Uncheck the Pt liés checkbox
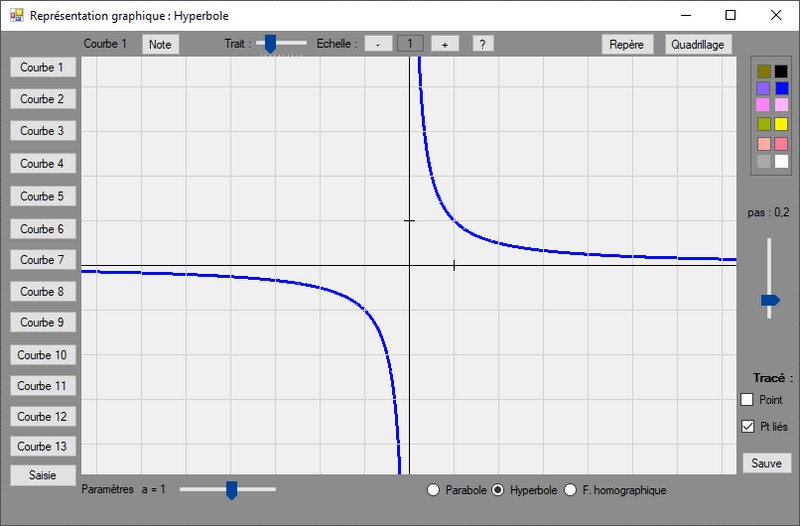Viewport: 800px width, 526px height. tap(747, 427)
